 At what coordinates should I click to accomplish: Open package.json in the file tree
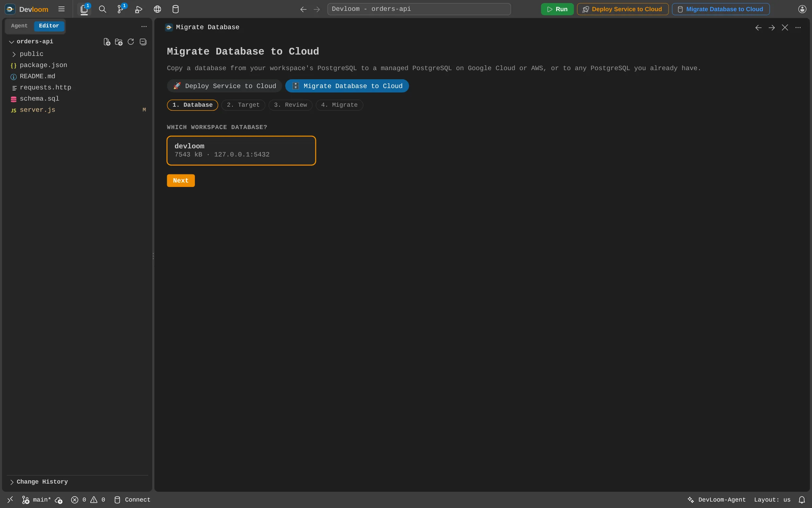point(77,65)
